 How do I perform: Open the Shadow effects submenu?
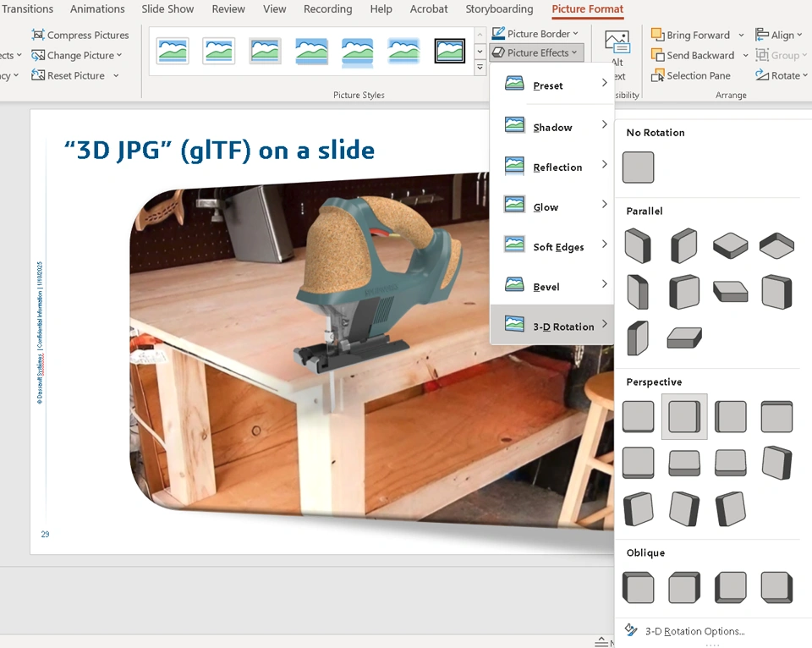click(552, 126)
